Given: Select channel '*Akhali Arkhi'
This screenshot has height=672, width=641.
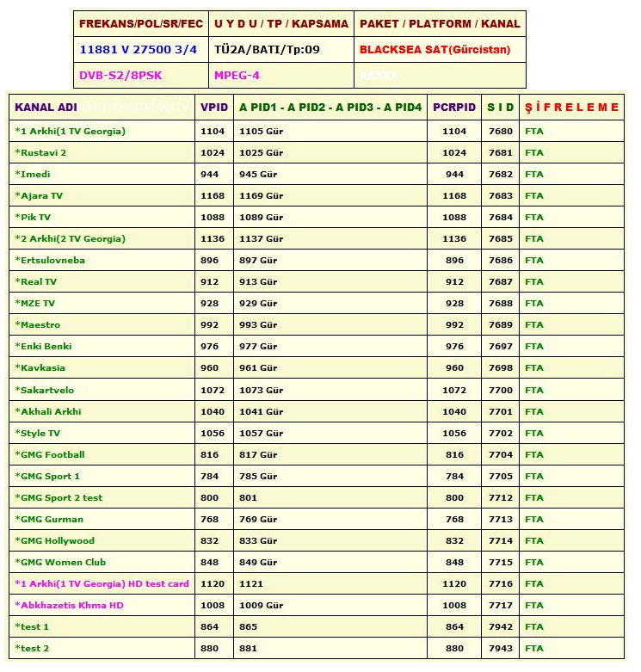Looking at the screenshot, I should point(48,411).
